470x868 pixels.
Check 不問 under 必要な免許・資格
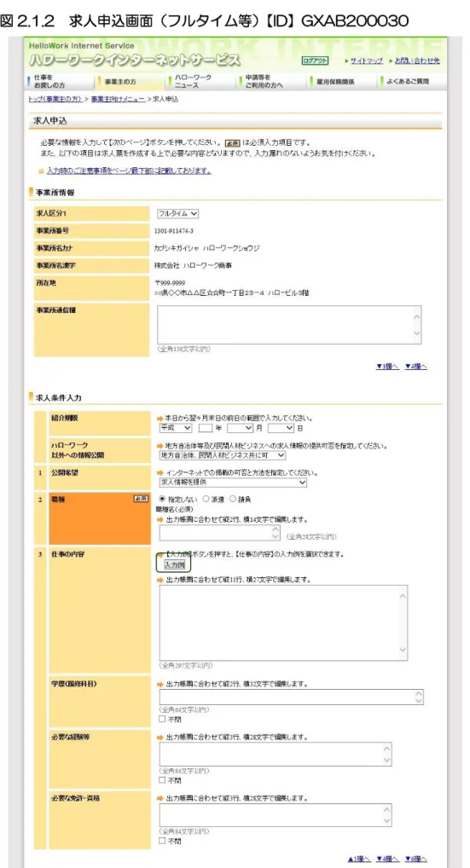162,842
